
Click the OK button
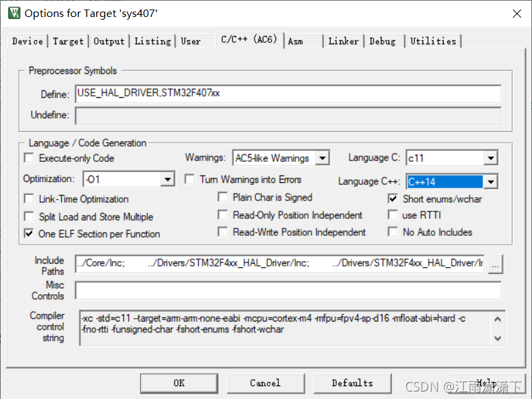[x=179, y=383]
